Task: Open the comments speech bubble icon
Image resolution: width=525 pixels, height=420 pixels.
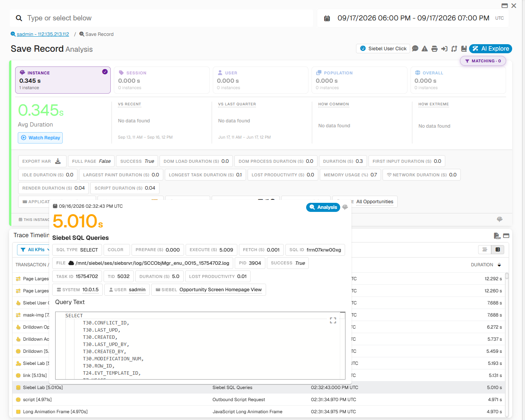Action: pos(415,49)
